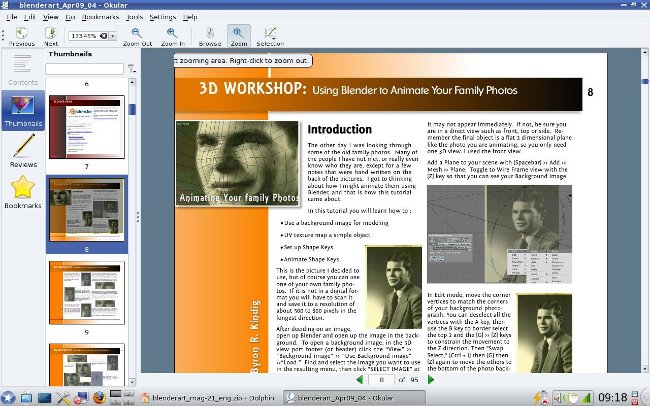Select the page 9 thumbnail
650x406 pixels.
(x=87, y=293)
